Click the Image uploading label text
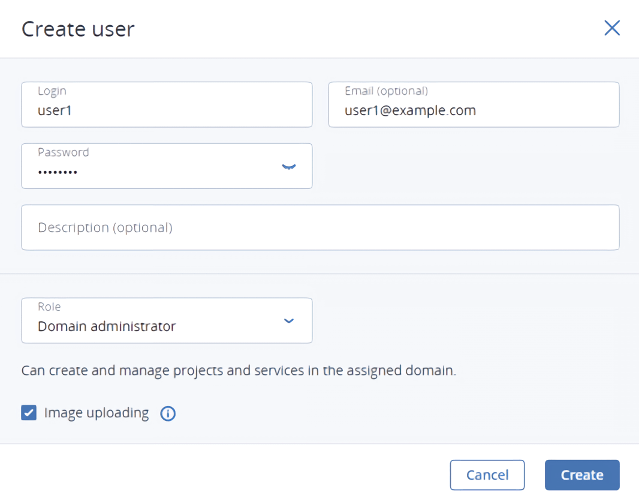The width and height of the screenshot is (639, 500). (x=96, y=412)
